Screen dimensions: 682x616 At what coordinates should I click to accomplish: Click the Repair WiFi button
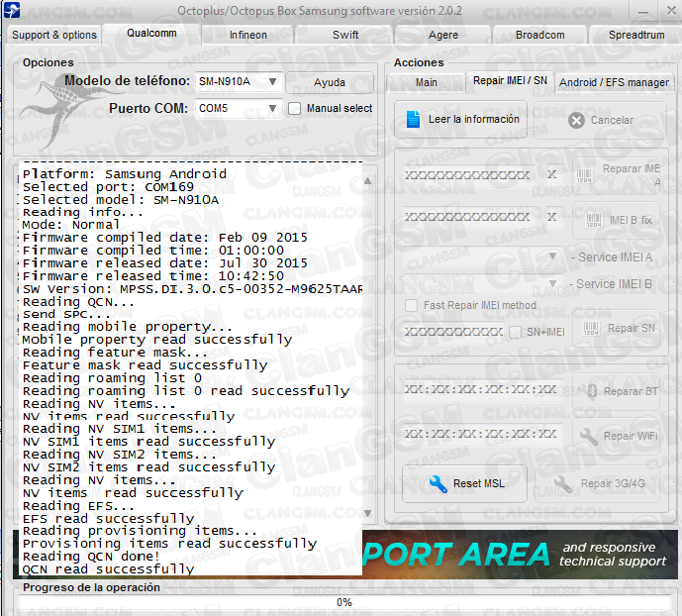tap(618, 437)
